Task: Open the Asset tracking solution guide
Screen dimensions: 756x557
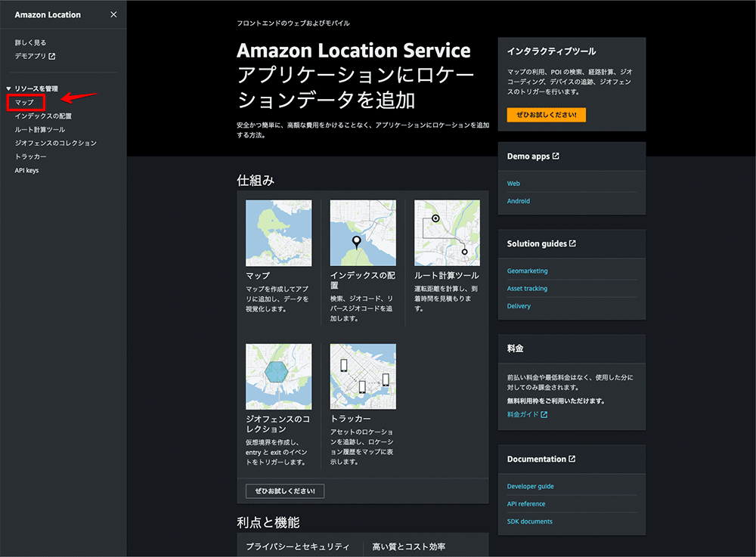Action: tap(527, 288)
